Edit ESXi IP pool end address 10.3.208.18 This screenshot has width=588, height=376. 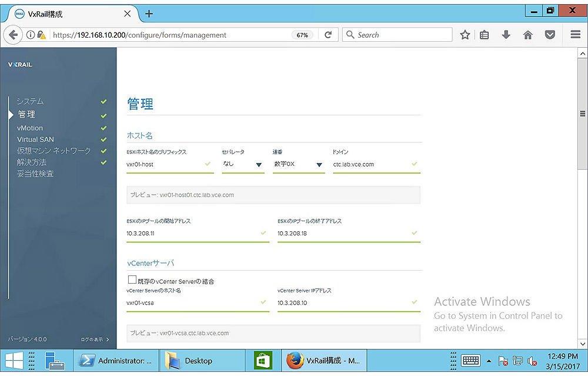[x=349, y=234]
